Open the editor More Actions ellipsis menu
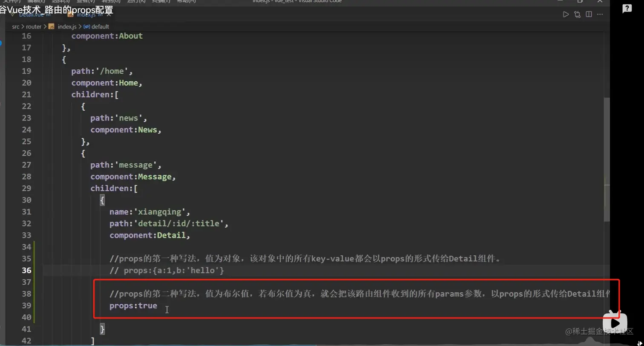The height and width of the screenshot is (346, 644). (600, 14)
